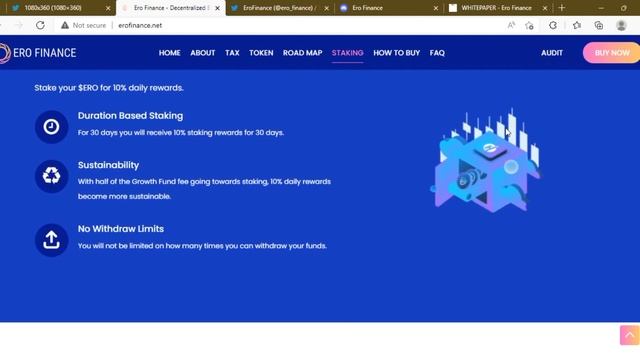640x360 pixels.
Task: Click the Not secure warning icon
Action: pyautogui.click(x=65, y=25)
